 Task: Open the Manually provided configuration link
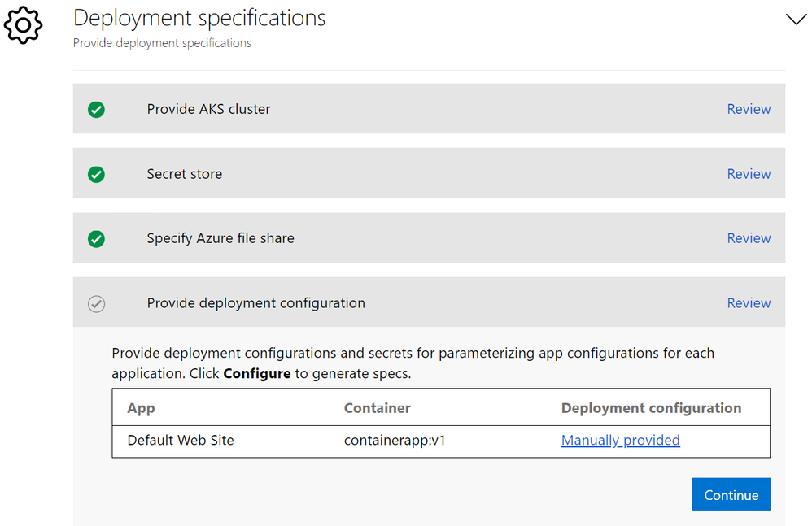tap(620, 441)
